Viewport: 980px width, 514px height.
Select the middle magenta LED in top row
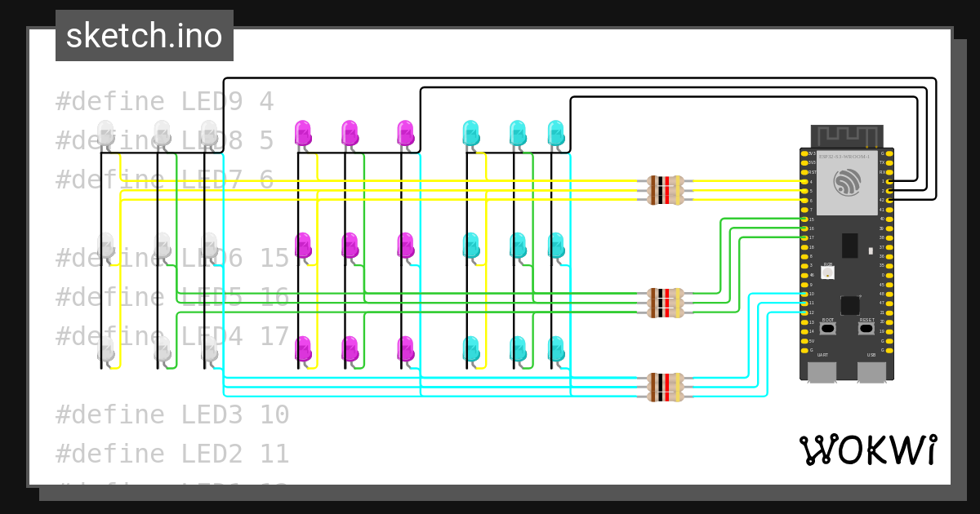[350, 133]
